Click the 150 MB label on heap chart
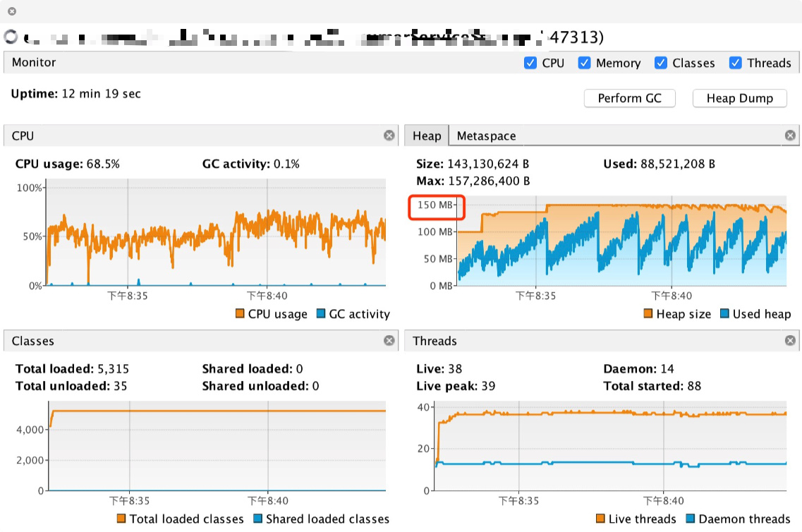This screenshot has width=802, height=532. click(435, 205)
